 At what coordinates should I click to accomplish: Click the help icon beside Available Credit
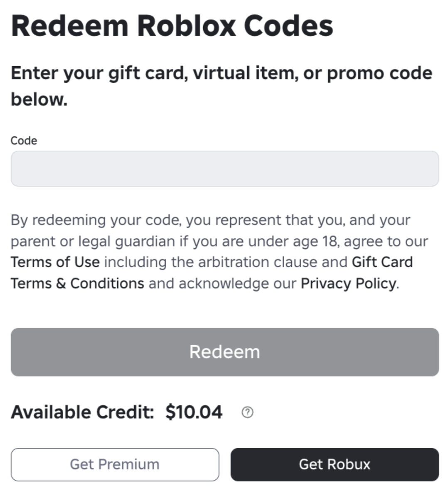point(248,412)
